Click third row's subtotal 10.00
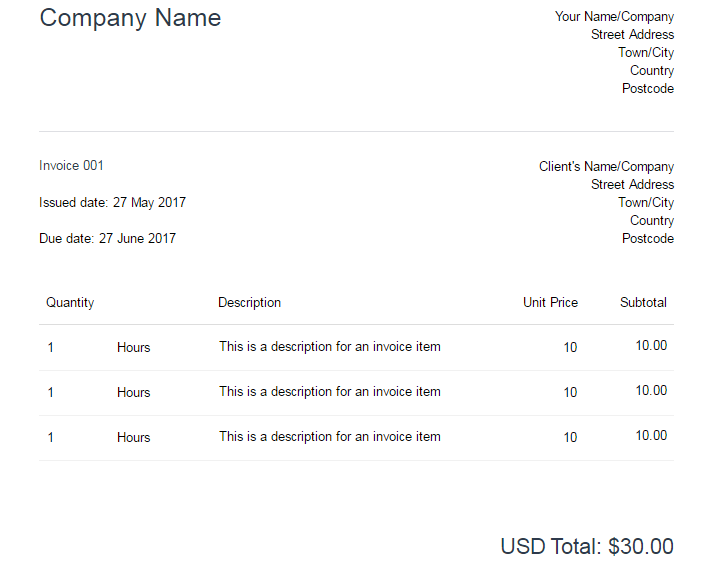 [651, 435]
